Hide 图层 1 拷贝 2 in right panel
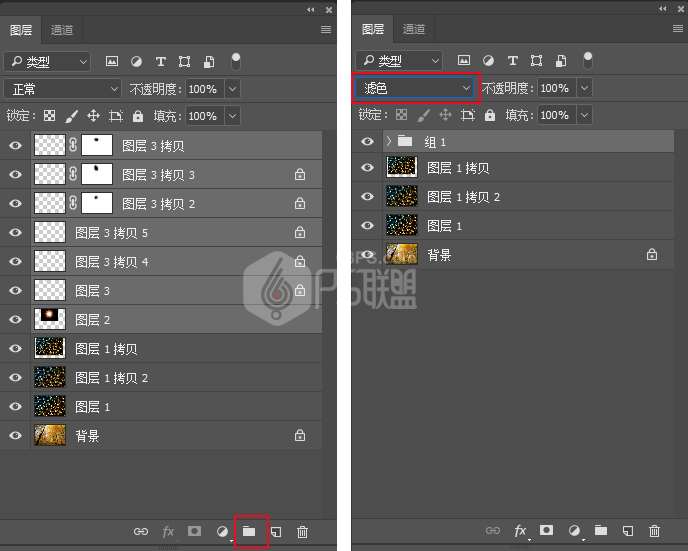This screenshot has width=688, height=551. 367,196
